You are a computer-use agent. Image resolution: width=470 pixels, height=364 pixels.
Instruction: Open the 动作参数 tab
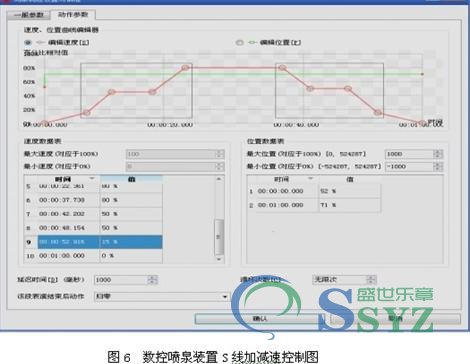coord(73,15)
